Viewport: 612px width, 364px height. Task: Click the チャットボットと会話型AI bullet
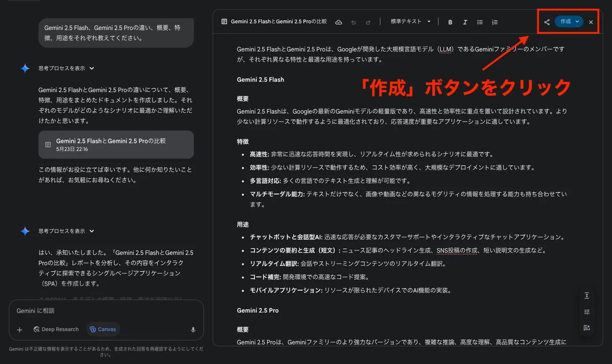click(x=407, y=237)
